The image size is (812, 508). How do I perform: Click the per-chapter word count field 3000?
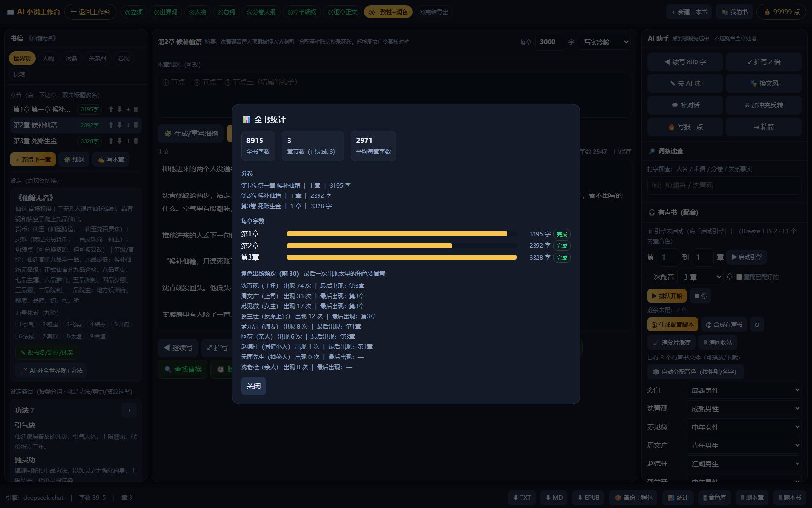(x=550, y=42)
